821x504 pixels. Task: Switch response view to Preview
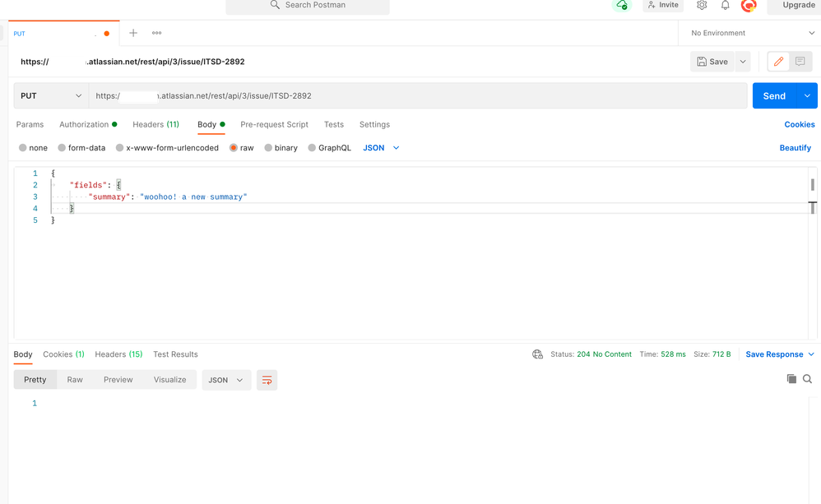[x=118, y=380]
